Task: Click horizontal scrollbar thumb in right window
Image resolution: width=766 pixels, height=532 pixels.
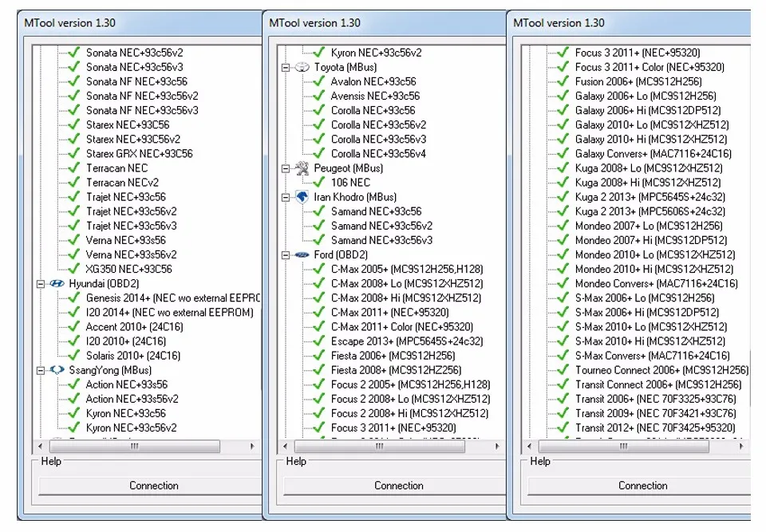Action: (624, 446)
